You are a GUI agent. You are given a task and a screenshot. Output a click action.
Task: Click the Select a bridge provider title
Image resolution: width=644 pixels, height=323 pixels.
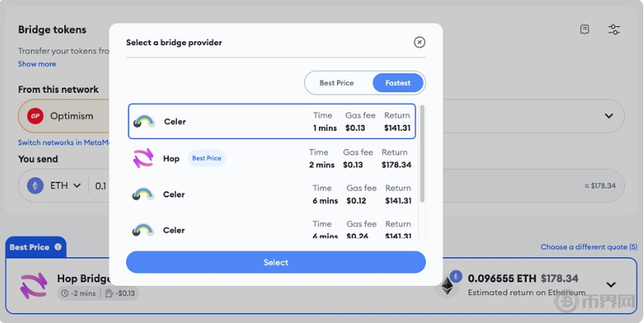pyautogui.click(x=174, y=42)
